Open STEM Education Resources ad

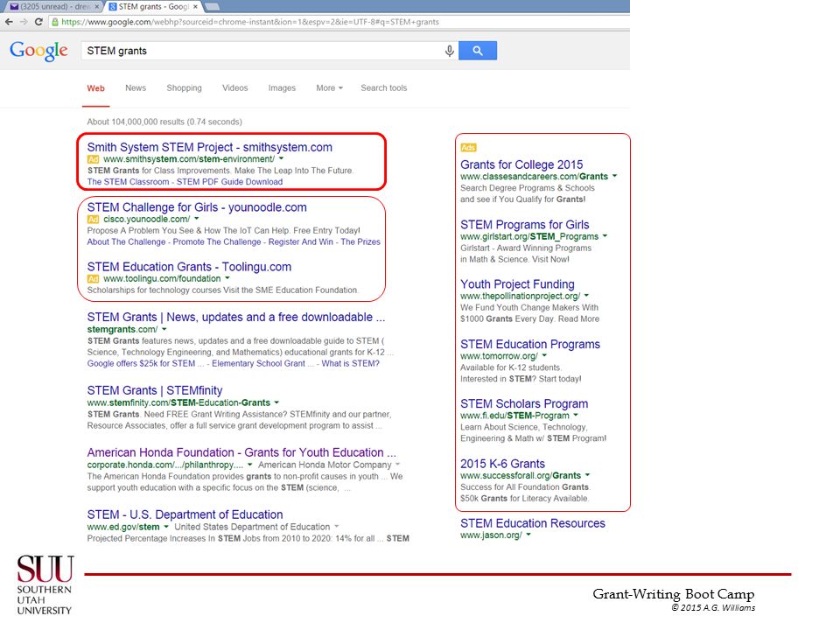pyautogui.click(x=533, y=523)
